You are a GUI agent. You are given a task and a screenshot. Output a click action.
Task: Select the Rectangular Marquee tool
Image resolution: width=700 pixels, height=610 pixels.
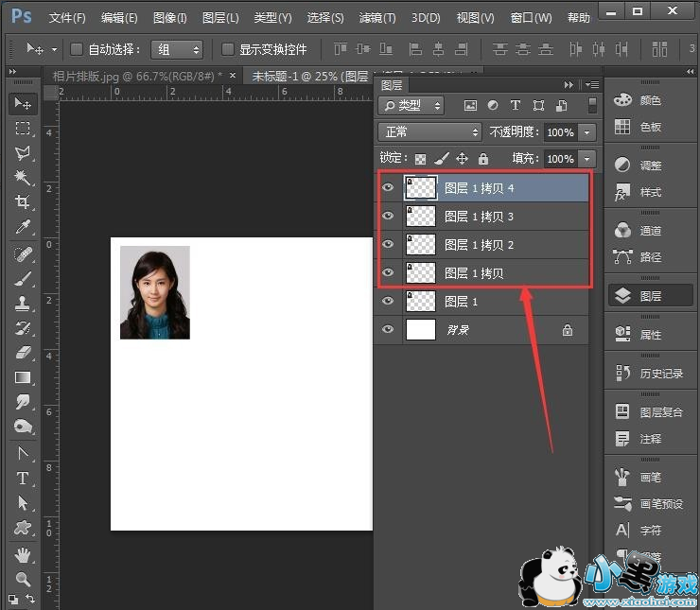tap(23, 129)
